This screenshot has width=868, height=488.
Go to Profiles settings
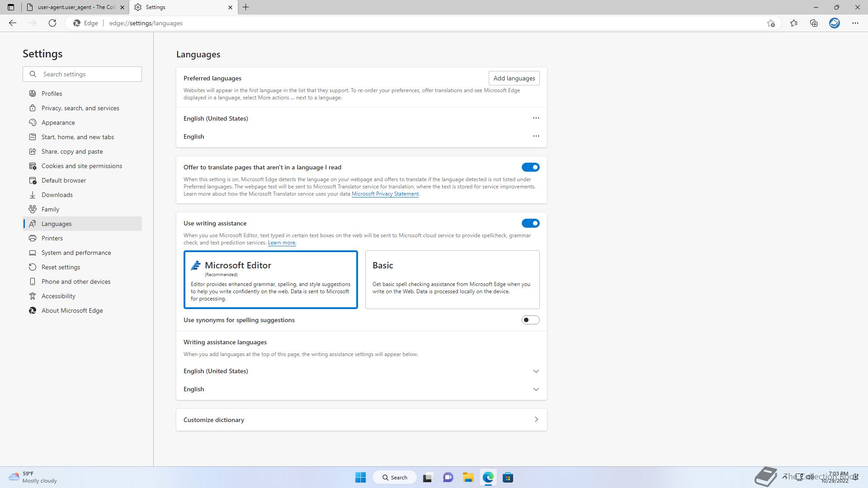click(x=82, y=94)
